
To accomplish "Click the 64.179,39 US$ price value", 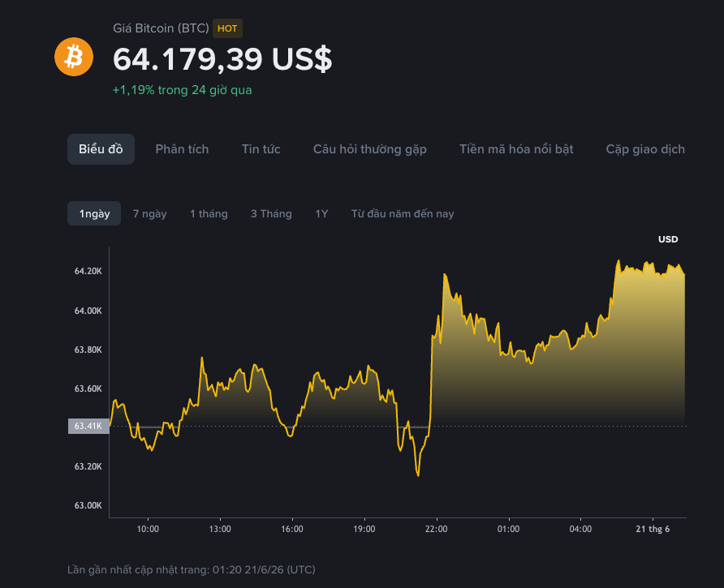I will 222,59.
